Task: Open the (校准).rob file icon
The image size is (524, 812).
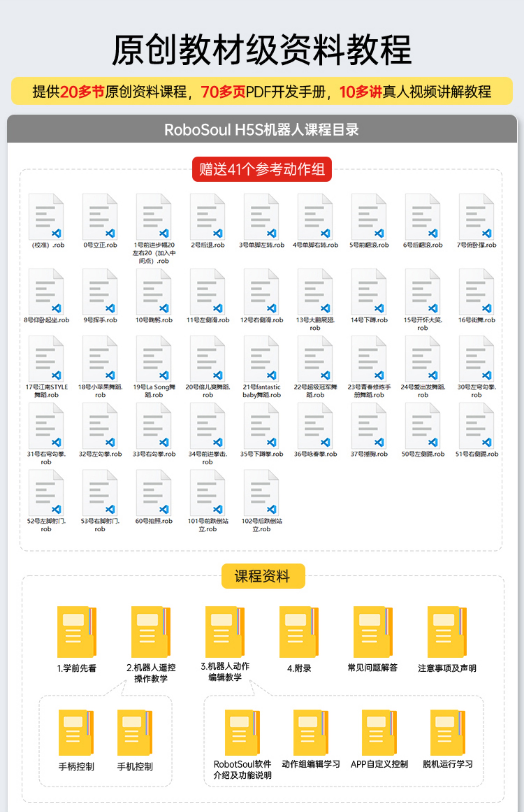Action: pos(46,217)
